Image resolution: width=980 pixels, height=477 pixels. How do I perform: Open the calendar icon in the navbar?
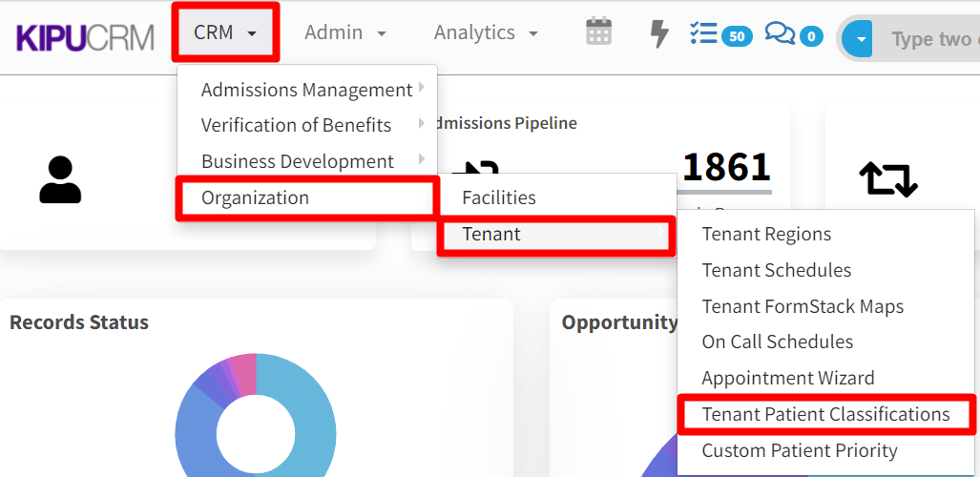click(598, 31)
